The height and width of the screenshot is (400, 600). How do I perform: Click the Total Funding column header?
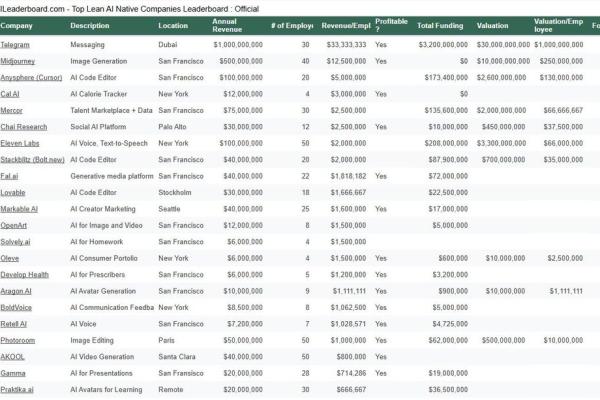click(440, 26)
